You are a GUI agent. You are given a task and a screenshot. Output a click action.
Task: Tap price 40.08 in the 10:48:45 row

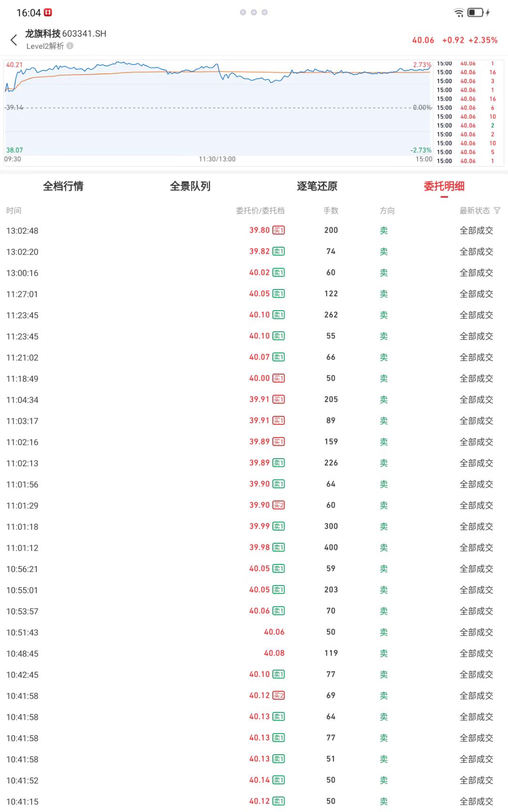click(x=274, y=653)
